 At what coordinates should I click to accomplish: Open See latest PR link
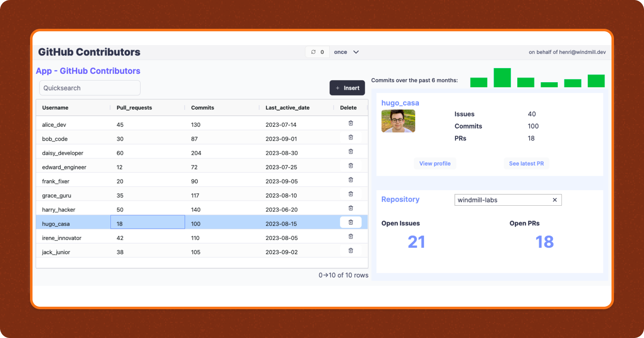[x=526, y=164]
